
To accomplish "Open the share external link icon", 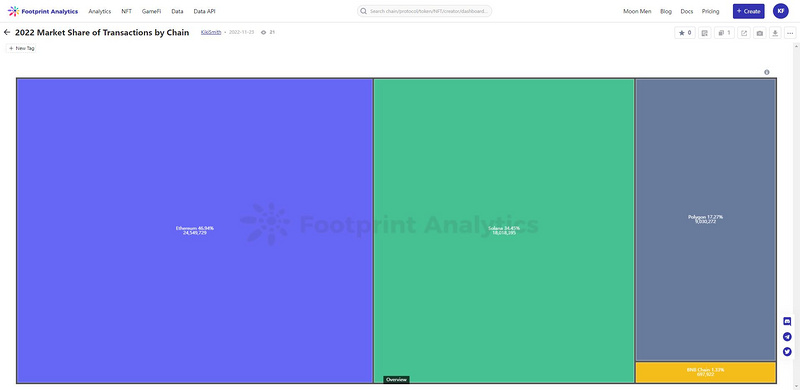I will coord(744,33).
